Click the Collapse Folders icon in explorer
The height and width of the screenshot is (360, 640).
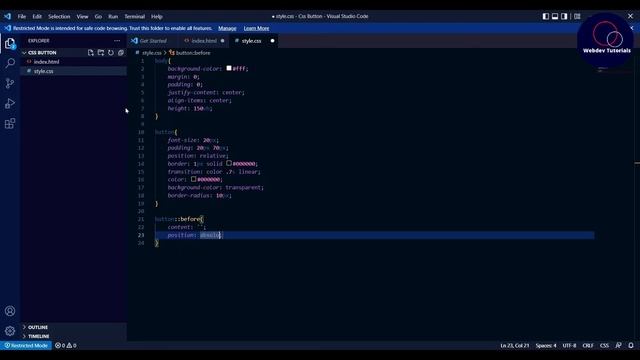click(x=121, y=53)
